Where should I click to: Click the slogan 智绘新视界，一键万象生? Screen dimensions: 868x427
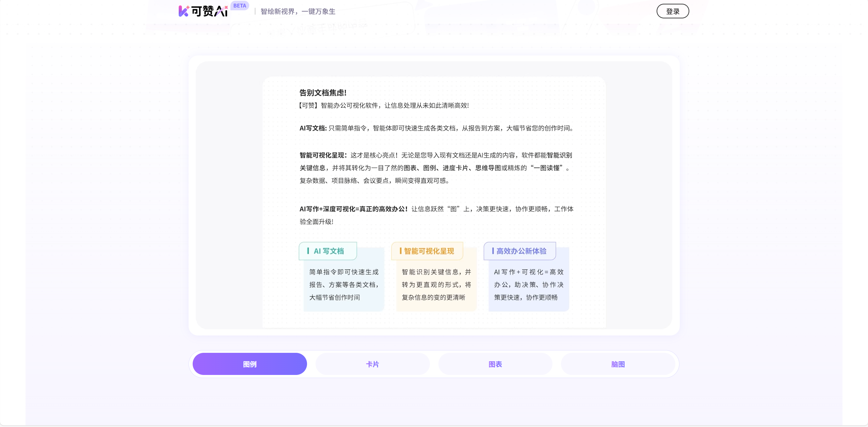coord(298,12)
